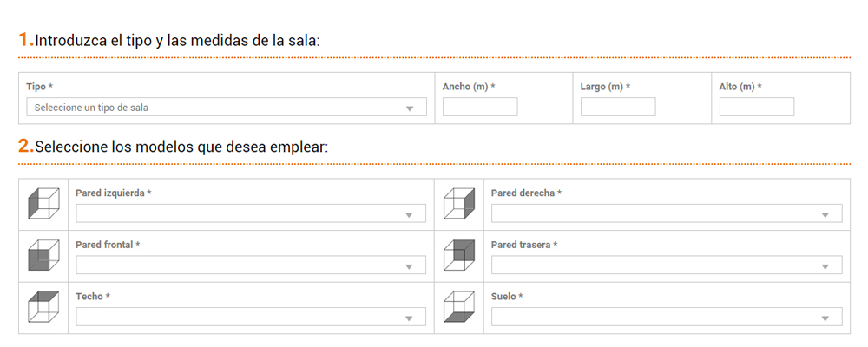Click the front wall cube icon
This screenshot has height=347, width=868.
(43, 256)
